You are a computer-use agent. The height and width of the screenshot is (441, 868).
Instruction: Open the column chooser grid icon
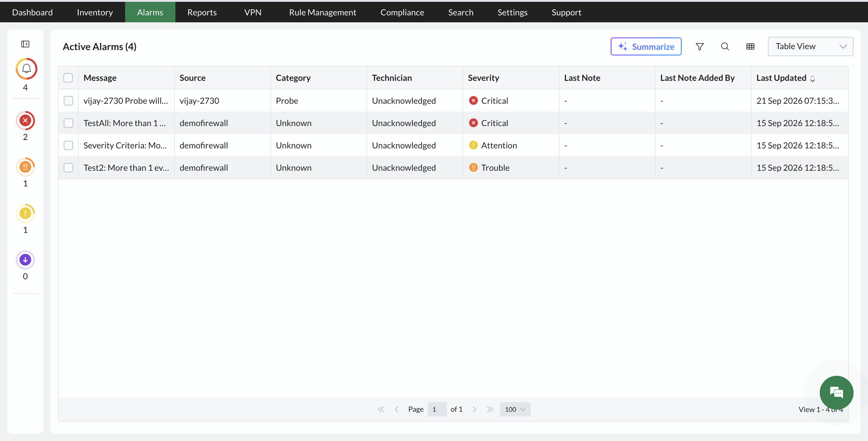(750, 46)
